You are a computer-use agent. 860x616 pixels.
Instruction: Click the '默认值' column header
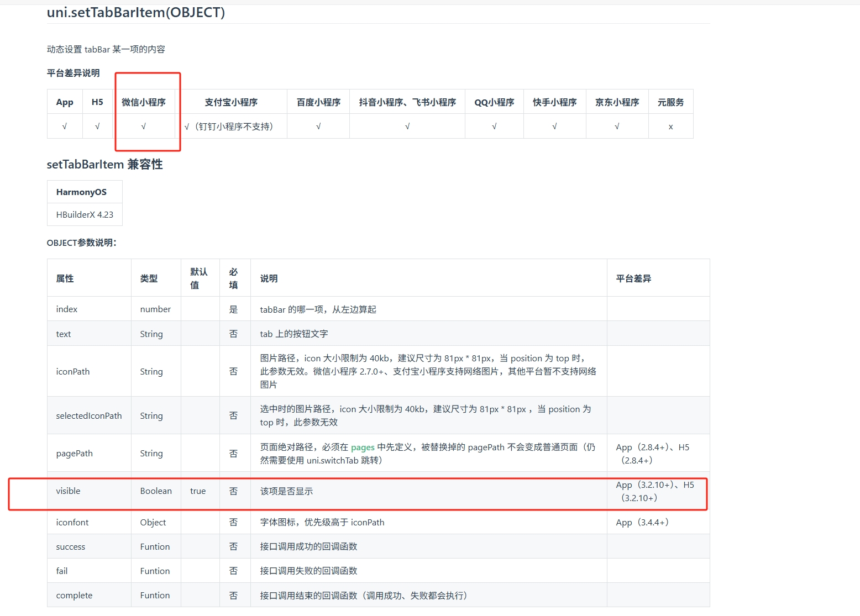(x=200, y=278)
